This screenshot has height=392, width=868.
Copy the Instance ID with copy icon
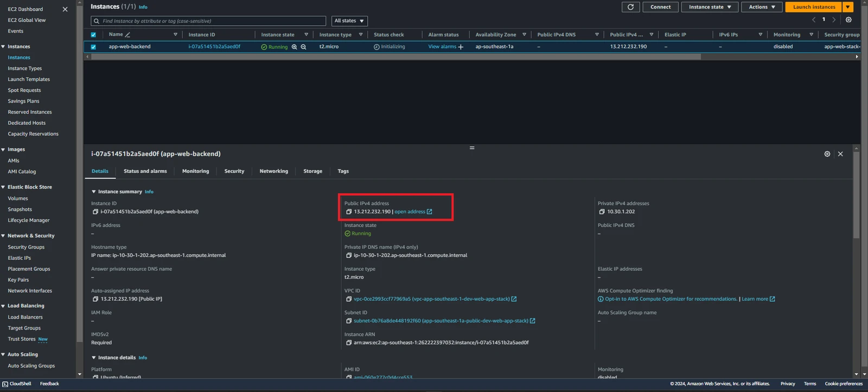click(x=95, y=212)
